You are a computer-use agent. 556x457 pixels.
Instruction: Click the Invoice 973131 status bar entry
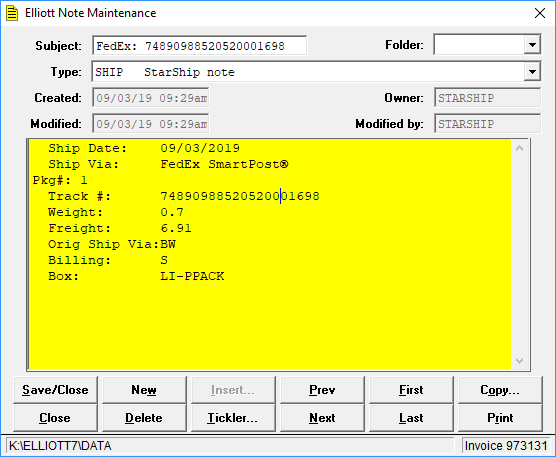coord(506,446)
